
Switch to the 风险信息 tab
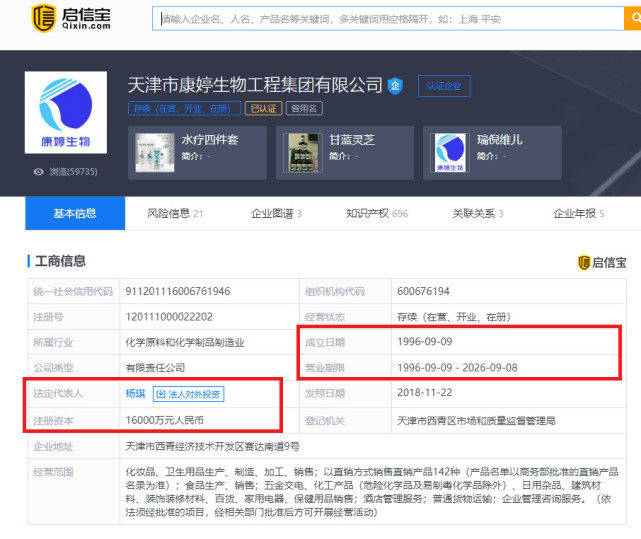(x=175, y=213)
